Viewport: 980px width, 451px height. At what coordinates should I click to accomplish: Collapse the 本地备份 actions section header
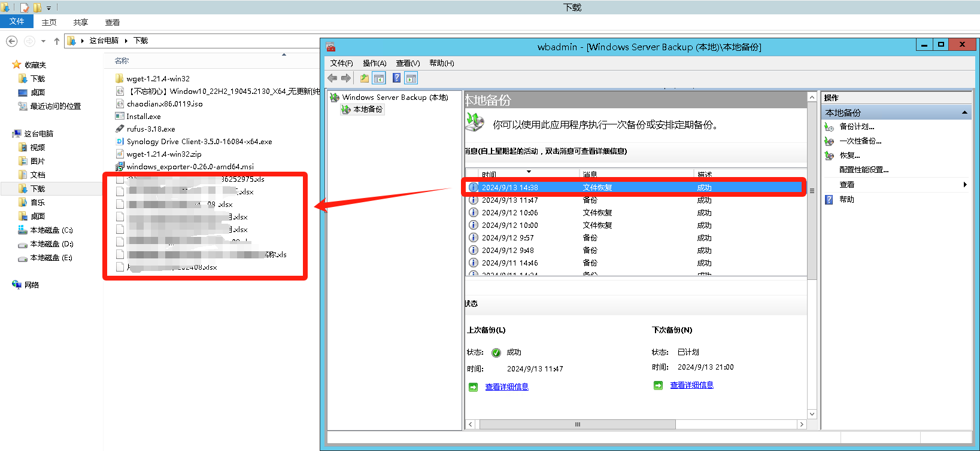[964, 112]
